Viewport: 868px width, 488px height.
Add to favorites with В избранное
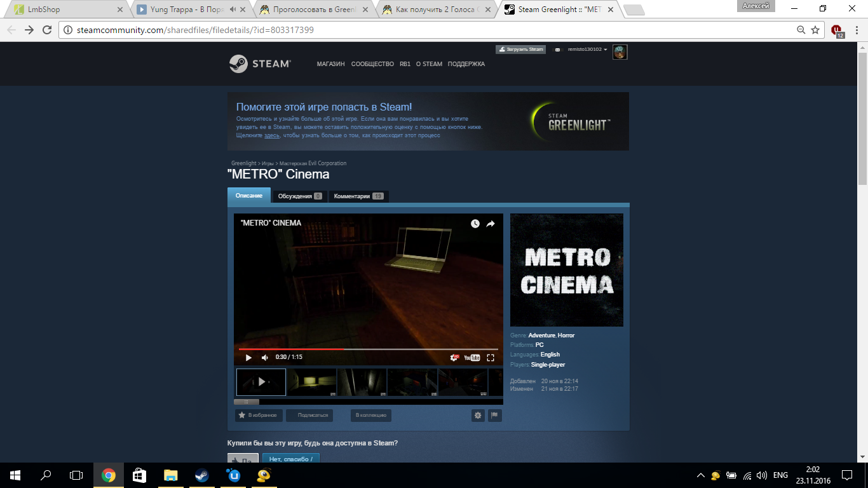click(259, 416)
